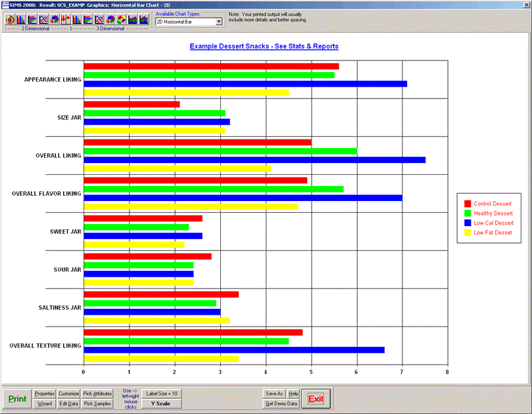Screen dimensions: 532x414
Task: Select the 2D horizontal bar chart icon
Action: coord(32,20)
